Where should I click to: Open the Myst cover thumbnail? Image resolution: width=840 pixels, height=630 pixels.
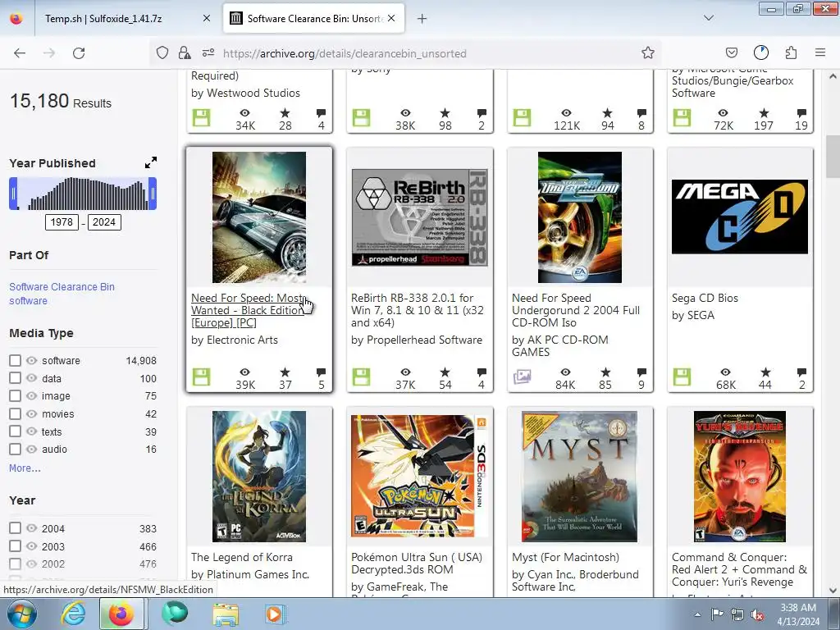[x=580, y=477]
